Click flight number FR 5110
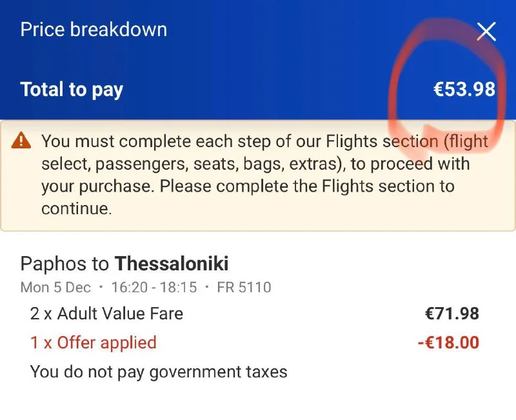 click(244, 287)
